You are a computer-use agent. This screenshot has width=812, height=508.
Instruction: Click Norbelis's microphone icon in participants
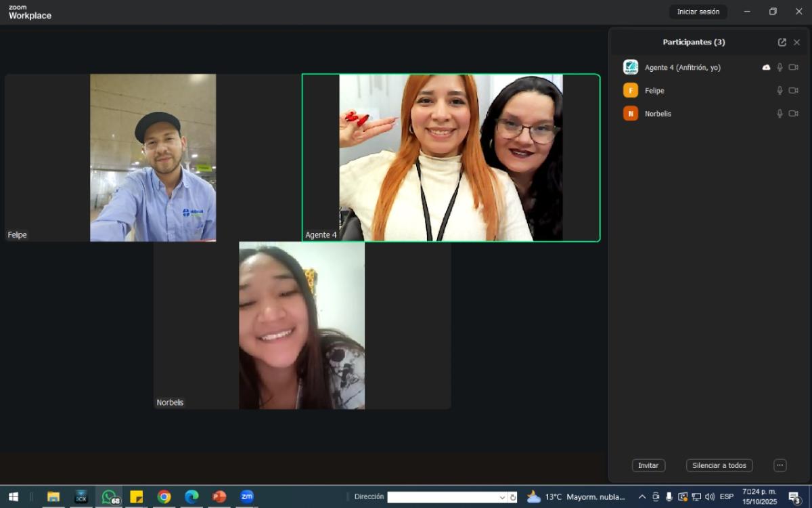780,114
